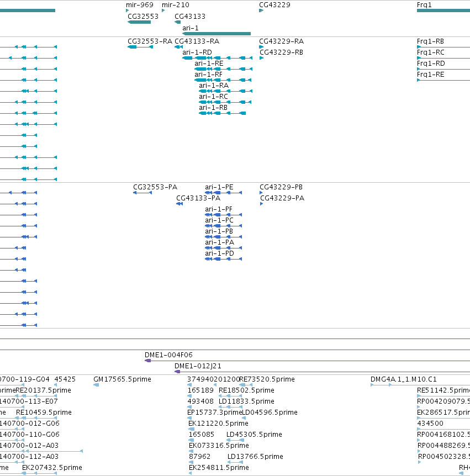Click the ari-1-PE protein label

pos(219,187)
